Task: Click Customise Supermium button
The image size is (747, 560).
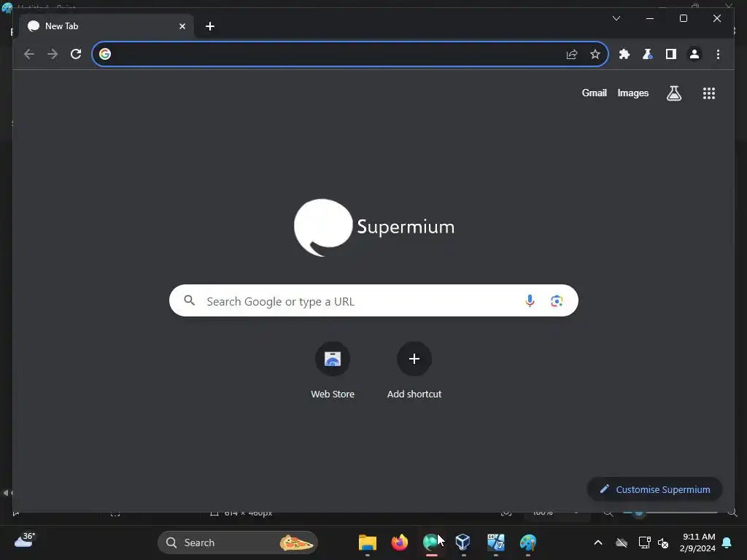Action: [x=655, y=489]
